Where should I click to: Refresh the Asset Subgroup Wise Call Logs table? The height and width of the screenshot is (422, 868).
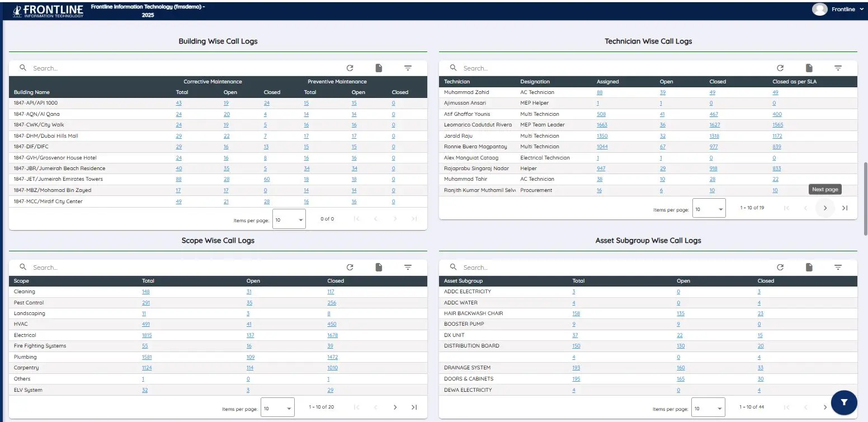tap(780, 267)
